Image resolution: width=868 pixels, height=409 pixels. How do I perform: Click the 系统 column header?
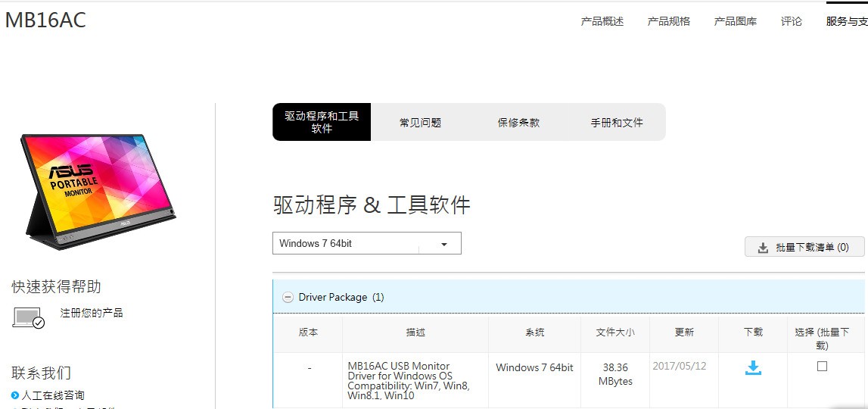pyautogui.click(x=535, y=332)
